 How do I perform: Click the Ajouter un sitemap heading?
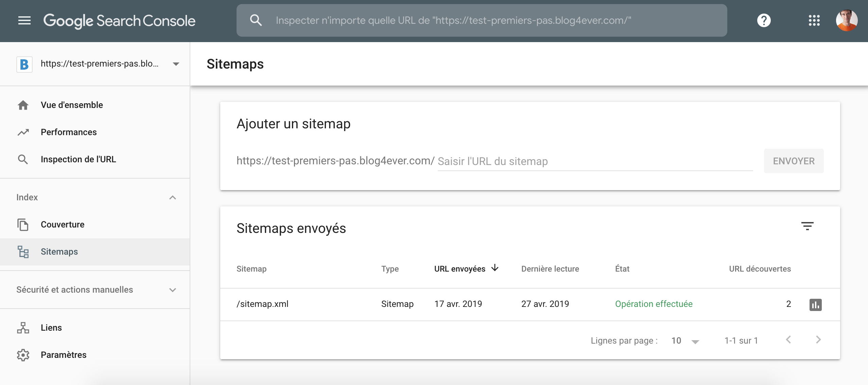pos(293,124)
